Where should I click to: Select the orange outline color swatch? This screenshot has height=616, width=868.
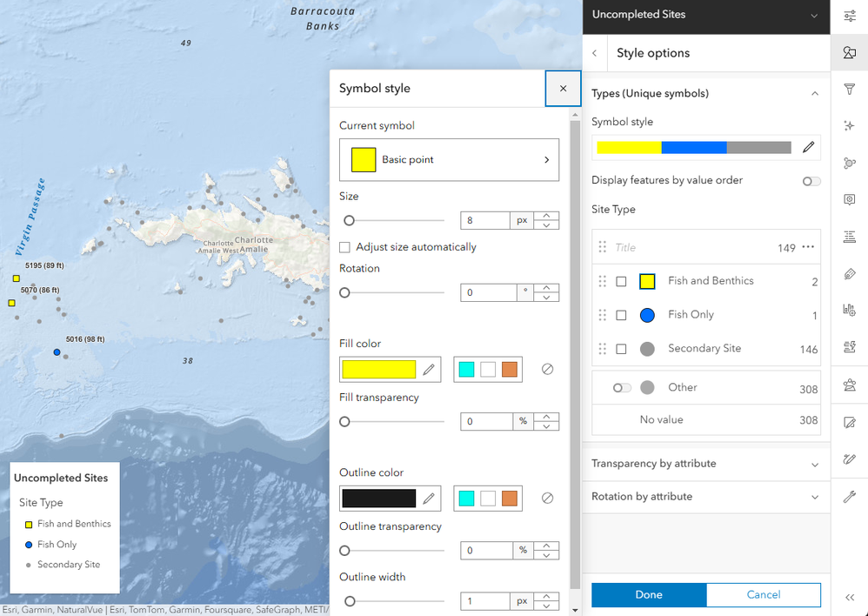click(x=510, y=498)
